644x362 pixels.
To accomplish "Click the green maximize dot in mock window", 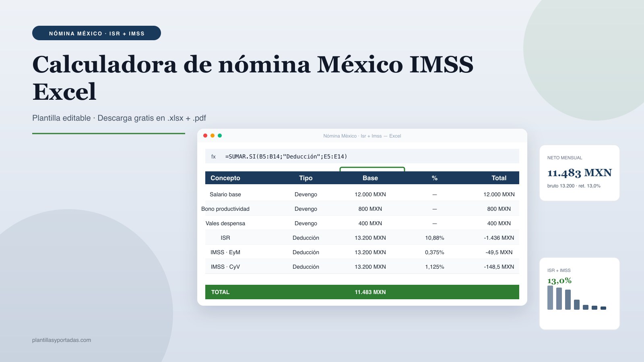I will pos(220,136).
